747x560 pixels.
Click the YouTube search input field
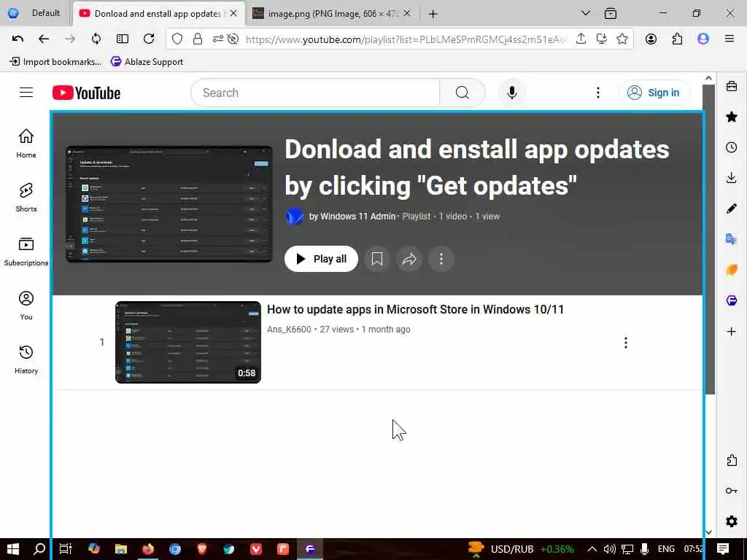click(315, 93)
